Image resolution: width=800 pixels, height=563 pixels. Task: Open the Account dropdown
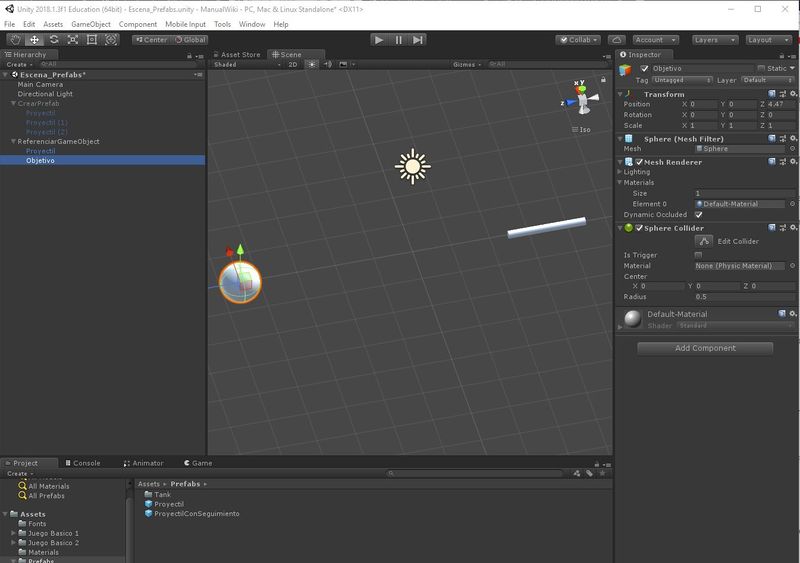(x=656, y=40)
